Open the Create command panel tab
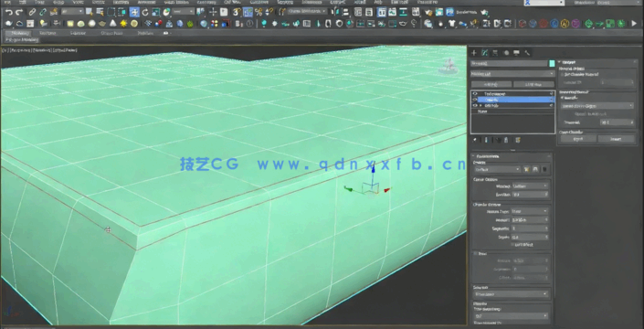This screenshot has height=329, width=644. click(x=474, y=53)
